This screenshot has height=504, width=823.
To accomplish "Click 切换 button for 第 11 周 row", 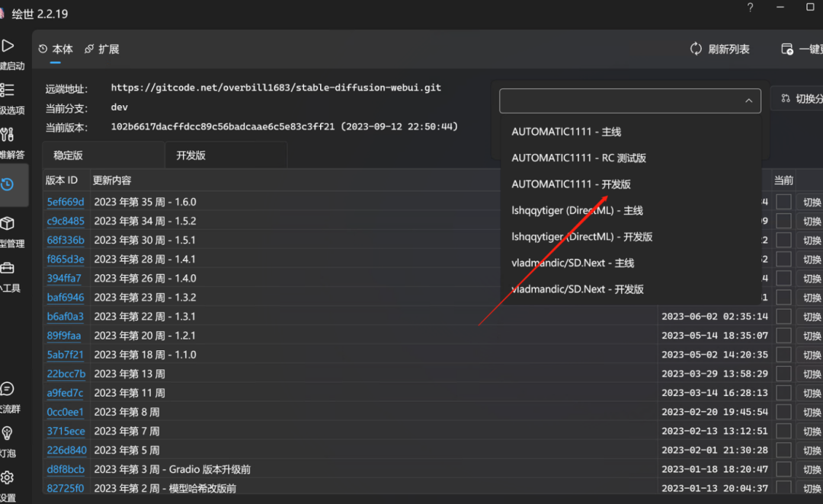I will point(811,393).
